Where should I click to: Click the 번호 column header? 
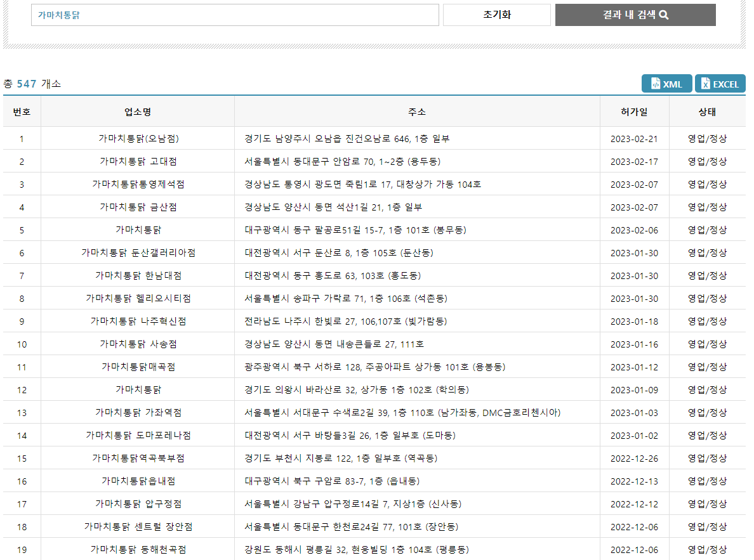22,112
